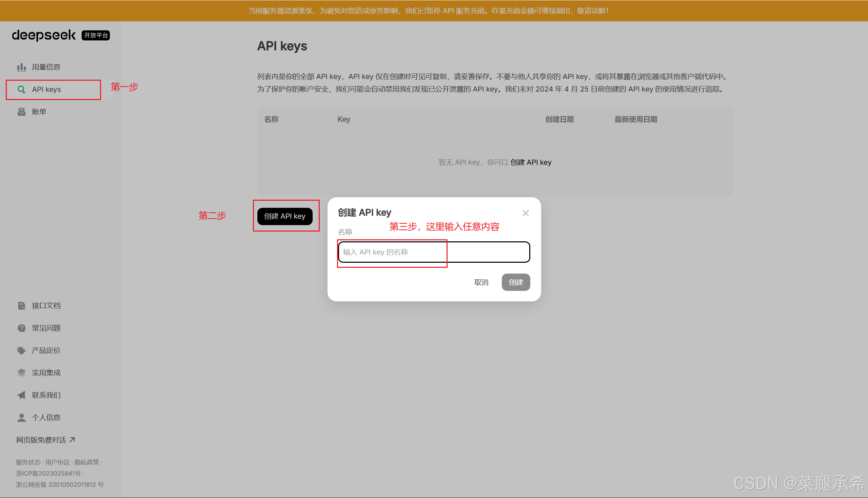Open the 用户协议 footer link
Image resolution: width=868 pixels, height=498 pixels.
point(57,462)
